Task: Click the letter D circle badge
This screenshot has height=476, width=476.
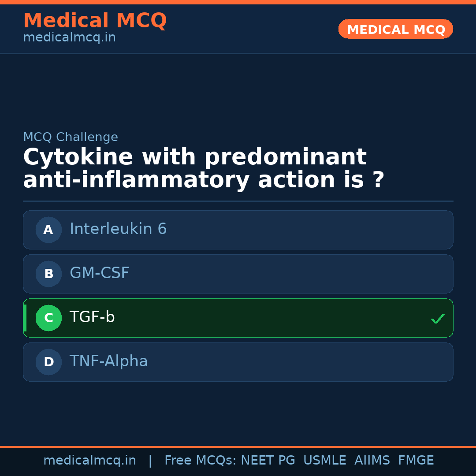Action: 48,362
